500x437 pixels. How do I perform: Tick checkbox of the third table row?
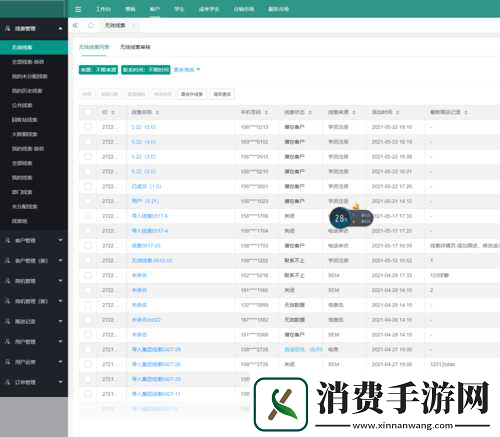tap(88, 156)
